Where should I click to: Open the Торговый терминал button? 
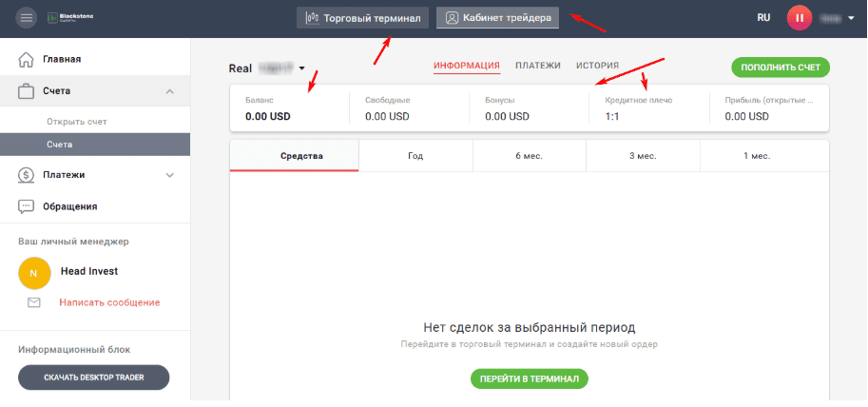362,18
